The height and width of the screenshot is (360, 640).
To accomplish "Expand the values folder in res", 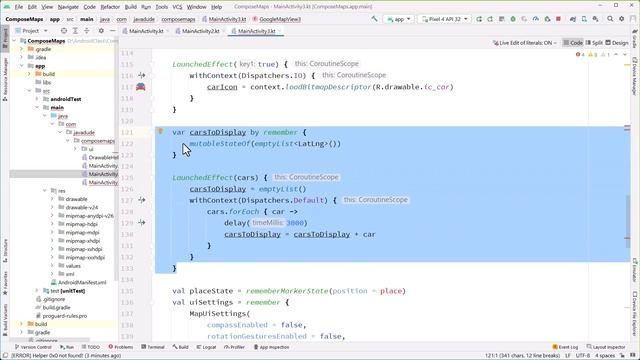I will click(52, 266).
